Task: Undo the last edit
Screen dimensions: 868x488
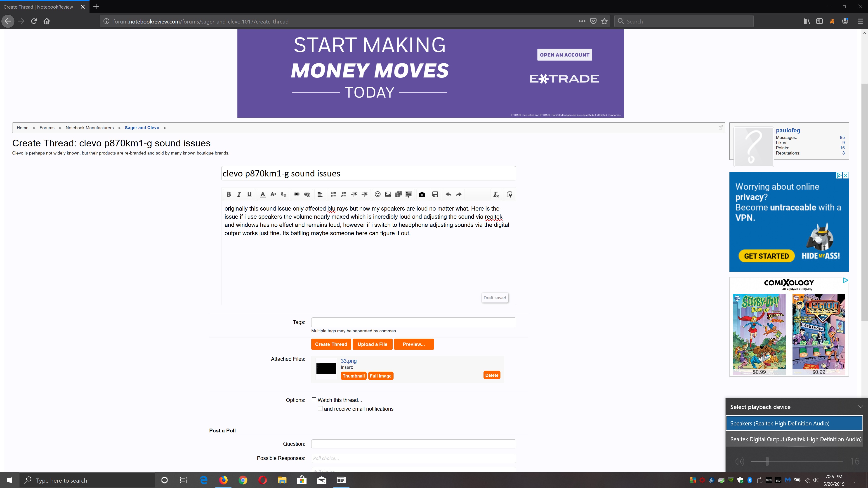Action: [448, 194]
